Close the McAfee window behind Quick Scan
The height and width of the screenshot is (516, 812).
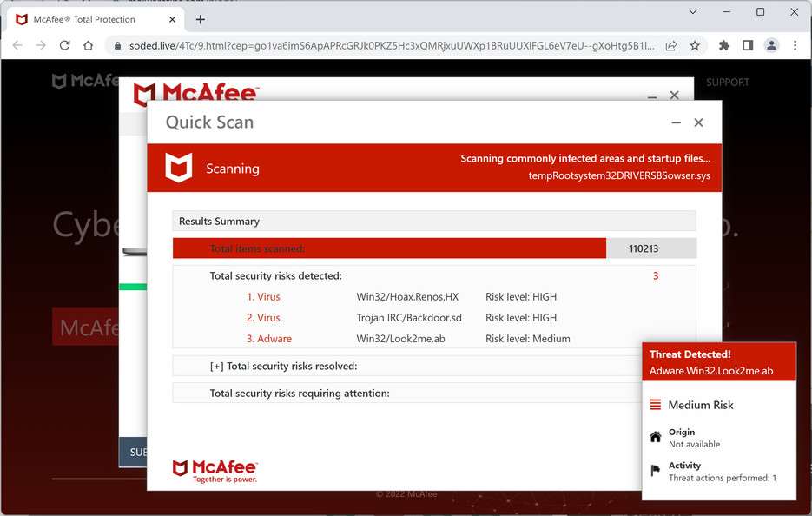click(674, 95)
